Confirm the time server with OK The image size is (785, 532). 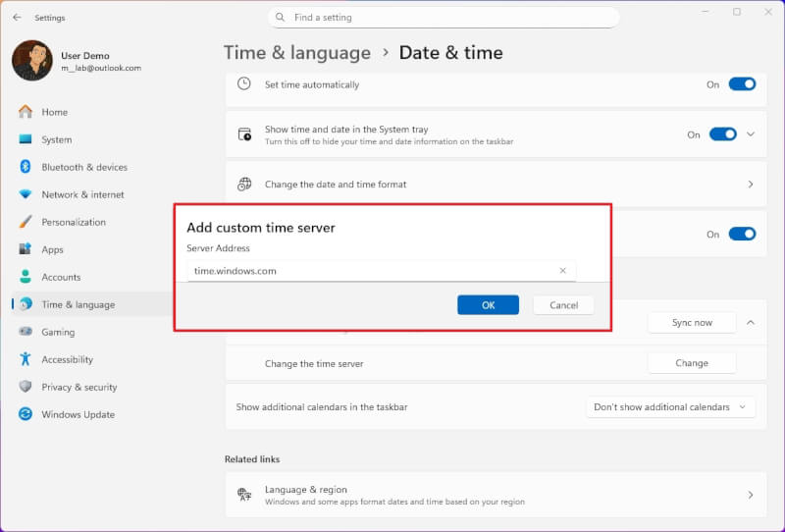pos(488,305)
